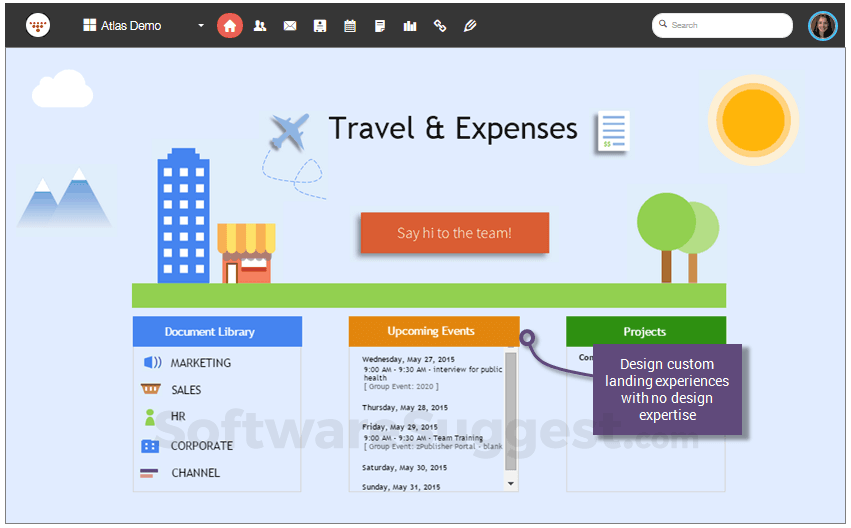The width and height of the screenshot is (851, 528).
Task: Select the Sunday, May 31, 2015 entry
Action: [x=401, y=487]
